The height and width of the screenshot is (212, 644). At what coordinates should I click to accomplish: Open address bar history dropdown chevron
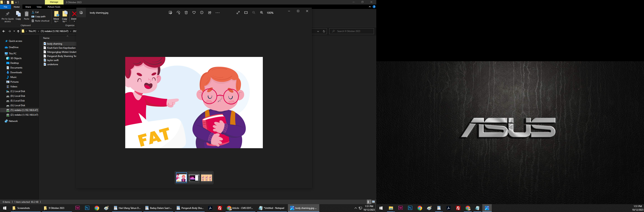[x=318, y=31]
